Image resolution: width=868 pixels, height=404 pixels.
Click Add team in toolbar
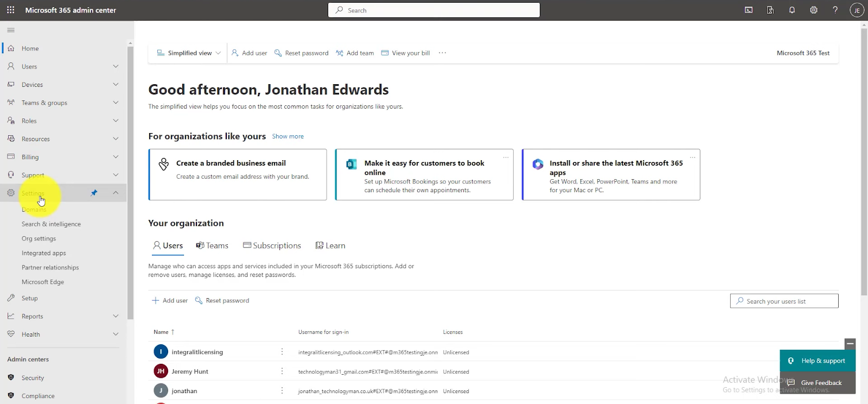(x=355, y=53)
